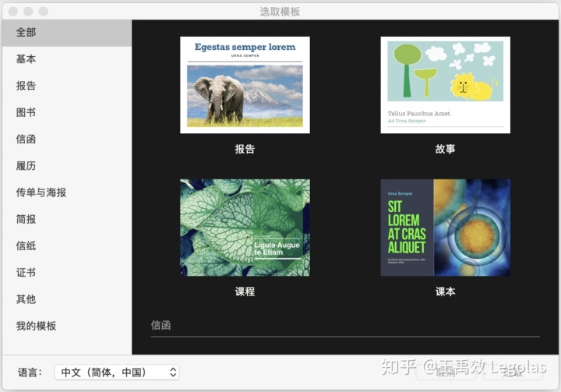Click the 取消 button

point(446,373)
